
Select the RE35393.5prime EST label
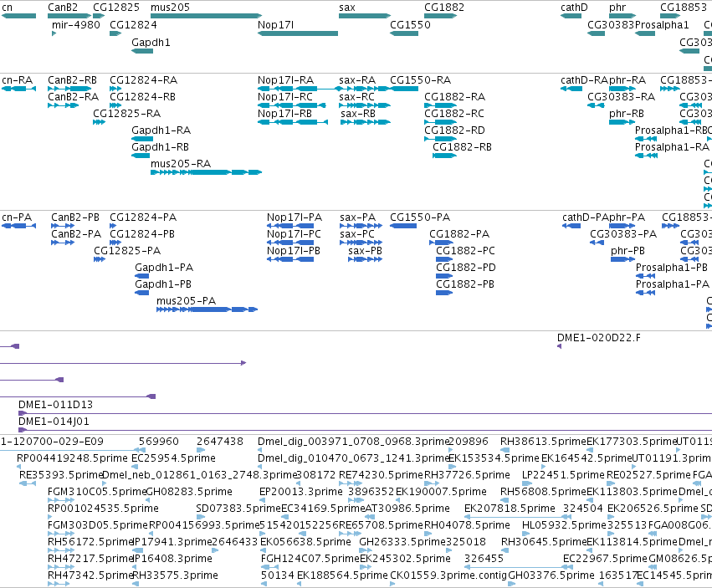click(61, 475)
